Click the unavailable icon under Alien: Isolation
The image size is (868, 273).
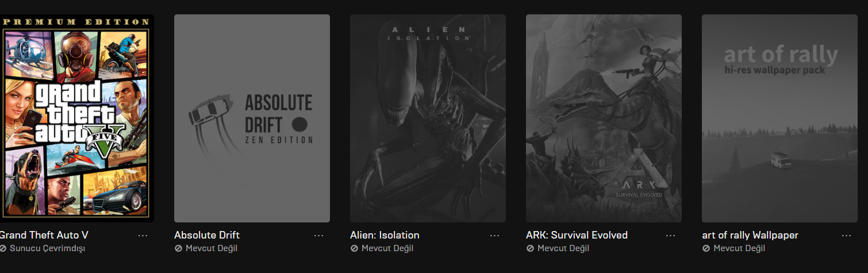pyautogui.click(x=354, y=248)
